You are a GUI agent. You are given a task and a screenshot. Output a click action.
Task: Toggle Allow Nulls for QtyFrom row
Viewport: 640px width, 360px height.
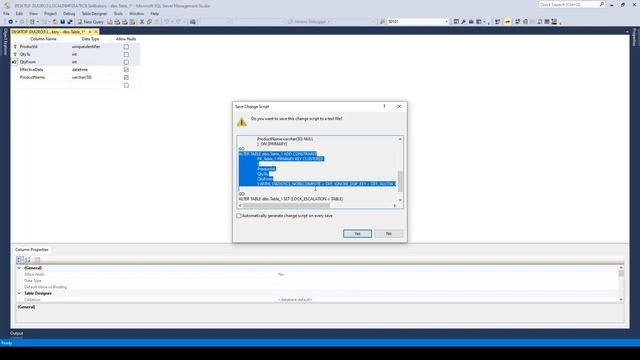point(126,62)
